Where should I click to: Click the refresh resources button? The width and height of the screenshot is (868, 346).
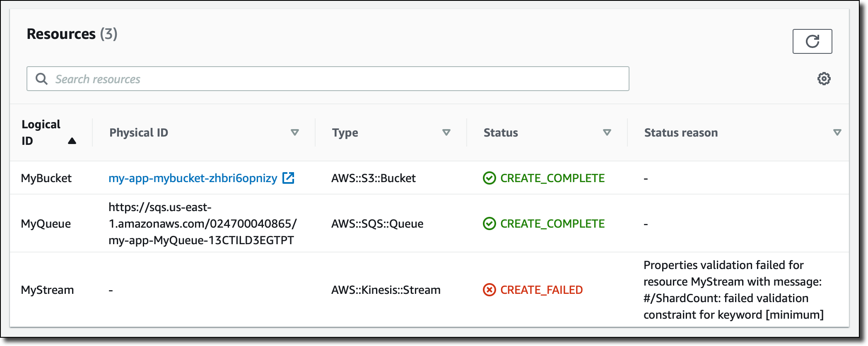point(812,41)
